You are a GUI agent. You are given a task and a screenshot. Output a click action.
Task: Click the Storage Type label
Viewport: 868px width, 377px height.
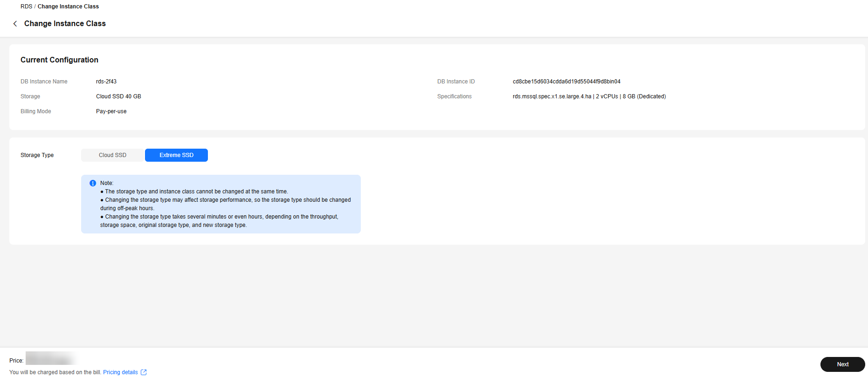coord(37,155)
